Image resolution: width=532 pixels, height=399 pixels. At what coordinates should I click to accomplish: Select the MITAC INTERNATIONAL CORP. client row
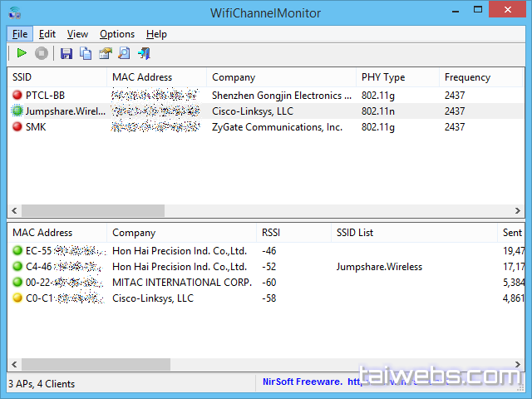pos(181,283)
